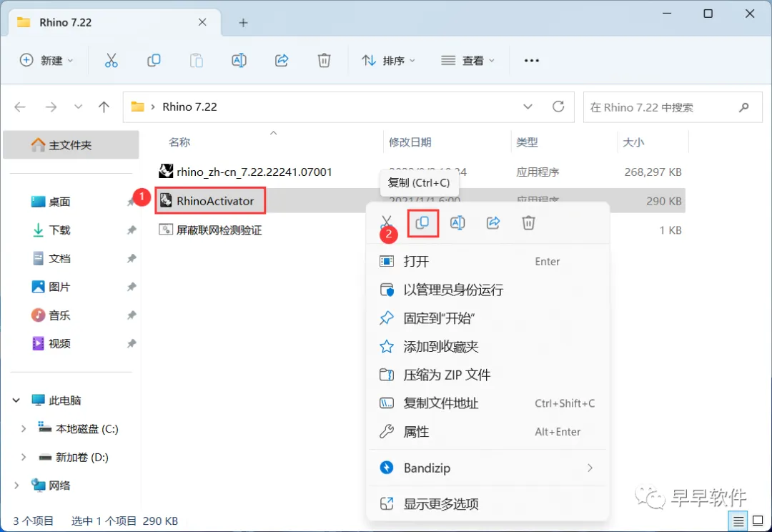Go up one folder level

tap(104, 107)
